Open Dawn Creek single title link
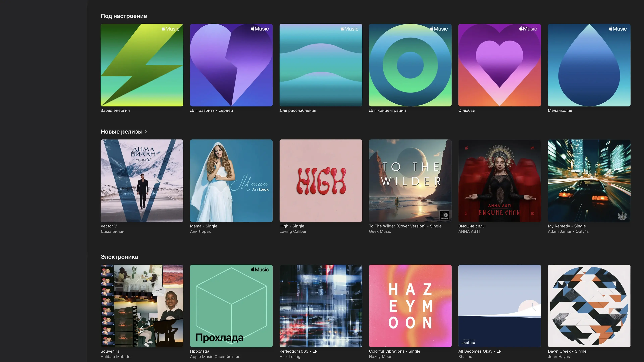This screenshot has height=362, width=644. pyautogui.click(x=567, y=351)
